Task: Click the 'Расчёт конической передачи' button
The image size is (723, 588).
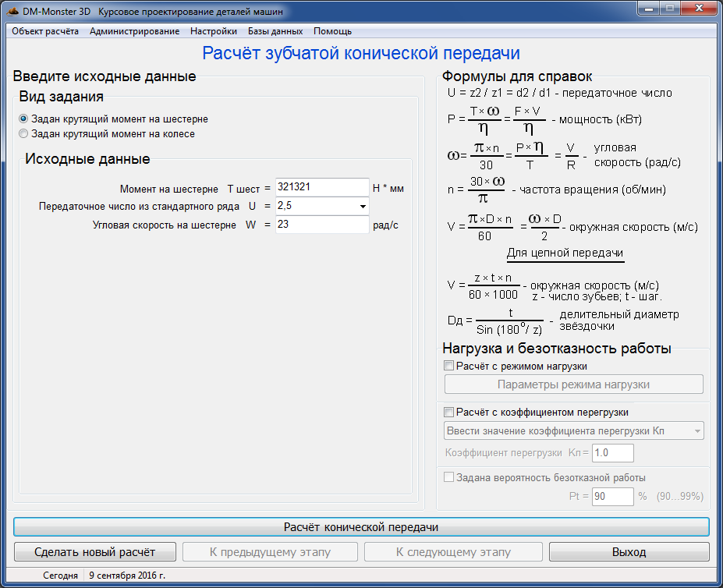Action: pos(361,527)
